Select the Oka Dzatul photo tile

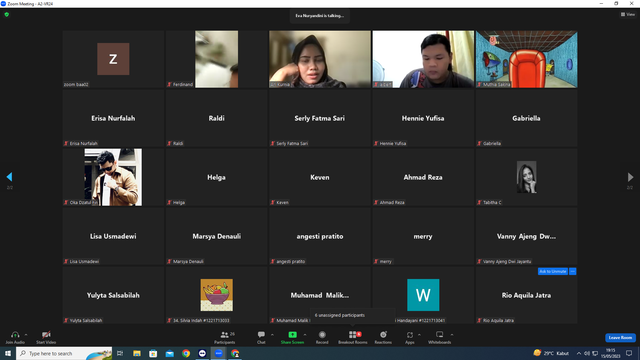(x=113, y=177)
